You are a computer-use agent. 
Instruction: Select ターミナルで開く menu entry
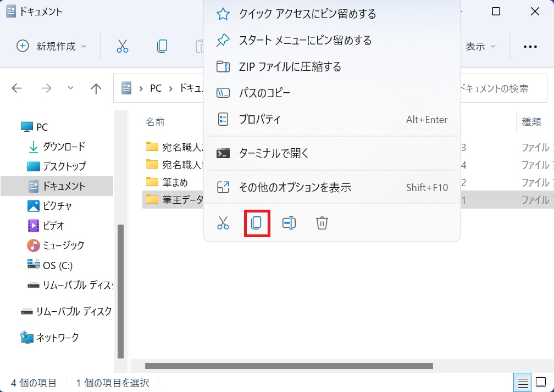point(332,153)
